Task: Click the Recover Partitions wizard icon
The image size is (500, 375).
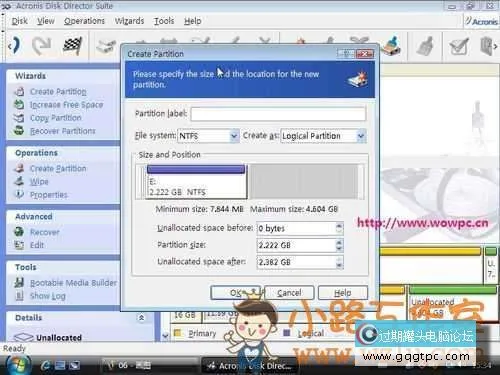Action: click(x=19, y=131)
